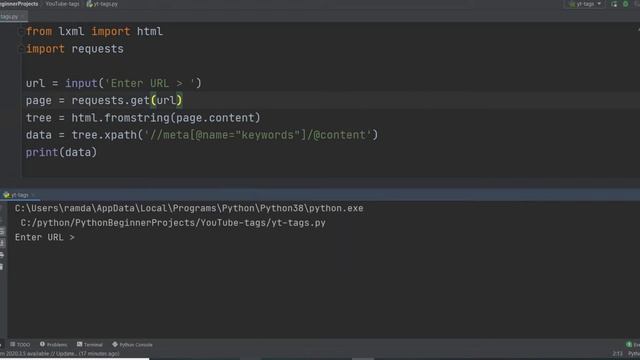This screenshot has height=360, width=640.
Task: Open the Python Console tool window
Action: (132, 344)
